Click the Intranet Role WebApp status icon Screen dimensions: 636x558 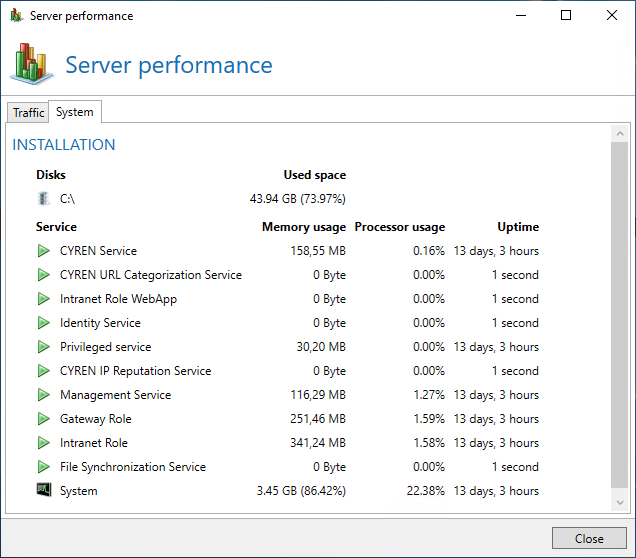tap(43, 299)
